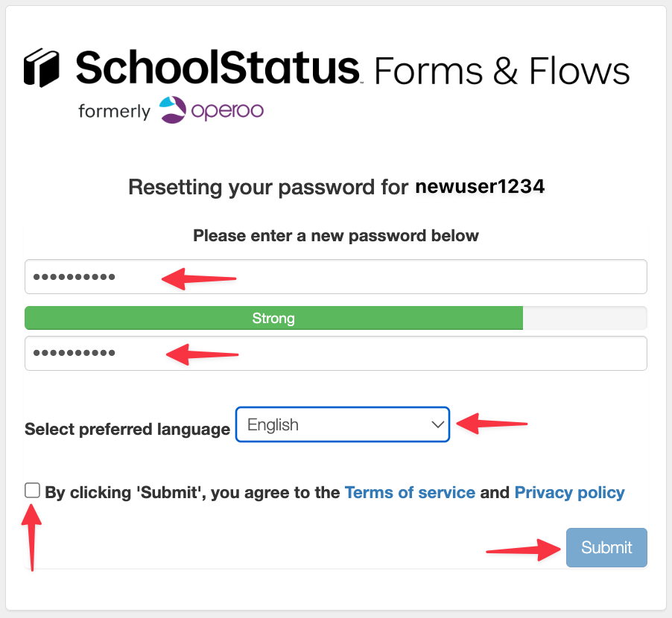Click the Submit button
The image size is (672, 618).
click(606, 547)
